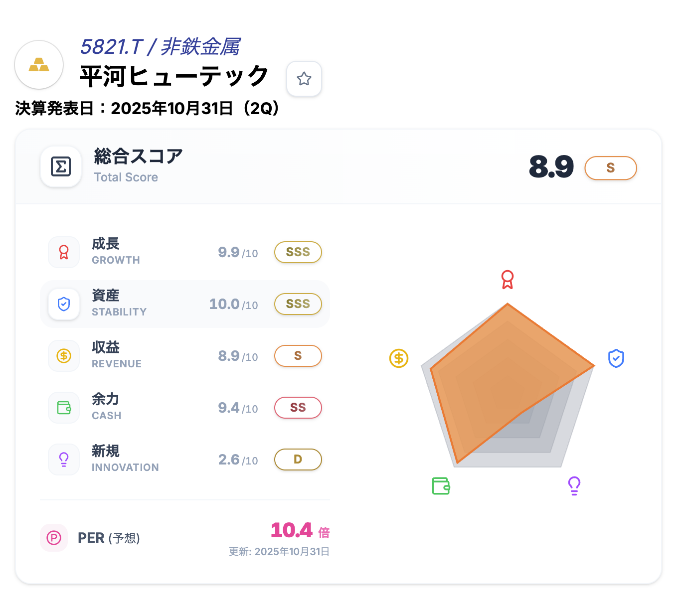Click the purple lightbulb icon below radar chart
This screenshot has width=687, height=616.
[574, 485]
